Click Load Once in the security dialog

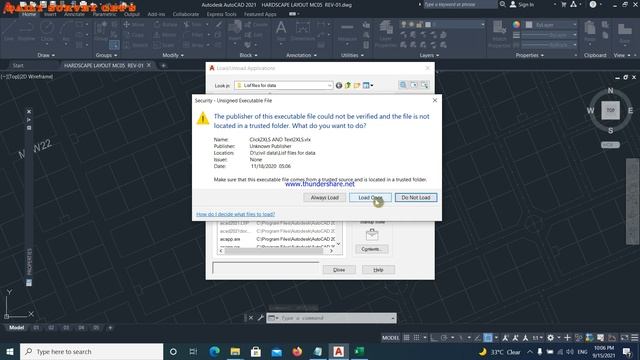[370, 198]
